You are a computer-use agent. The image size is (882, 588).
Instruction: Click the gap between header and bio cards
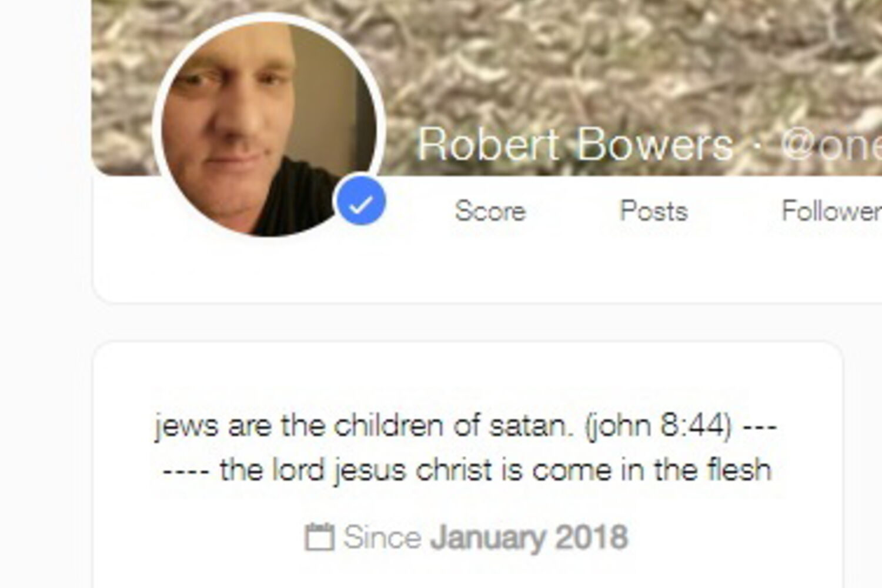pos(467,323)
